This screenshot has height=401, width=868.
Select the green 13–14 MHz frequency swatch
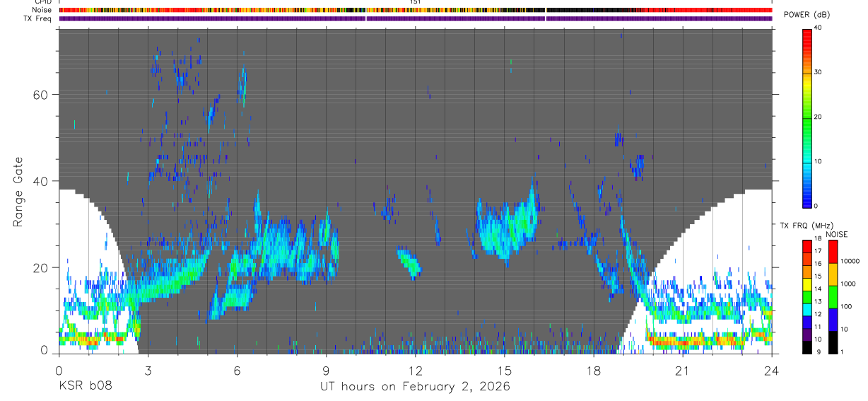point(807,297)
